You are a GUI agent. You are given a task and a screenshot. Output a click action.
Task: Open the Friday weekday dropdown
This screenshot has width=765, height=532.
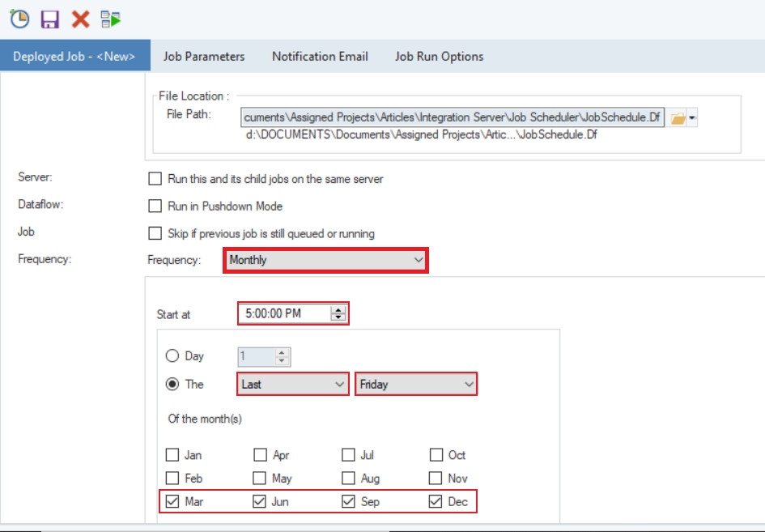coord(416,384)
